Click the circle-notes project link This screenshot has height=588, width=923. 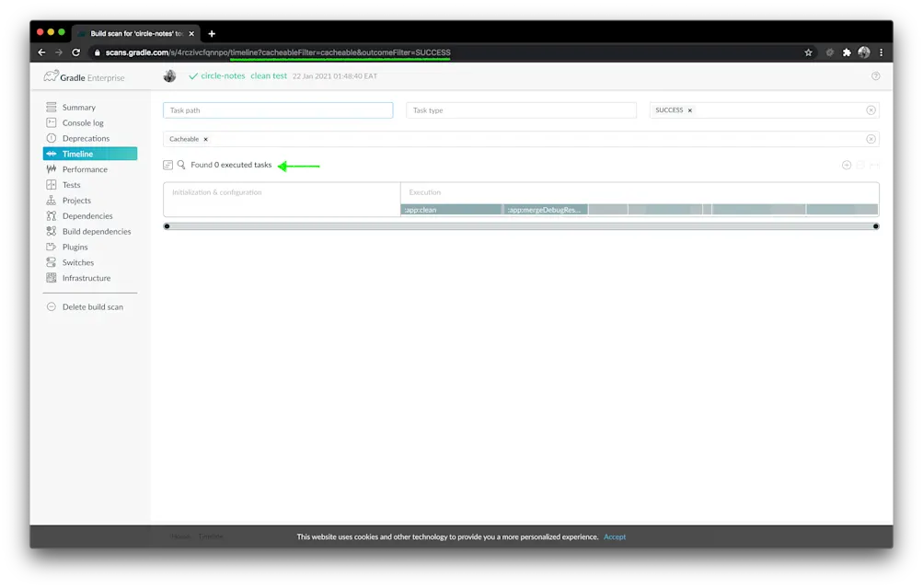(x=223, y=76)
